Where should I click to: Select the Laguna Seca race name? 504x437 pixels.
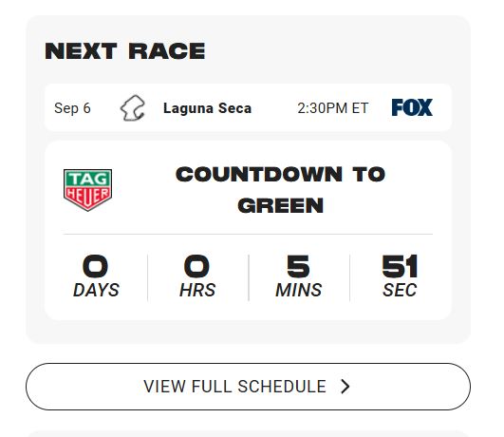coord(207,108)
